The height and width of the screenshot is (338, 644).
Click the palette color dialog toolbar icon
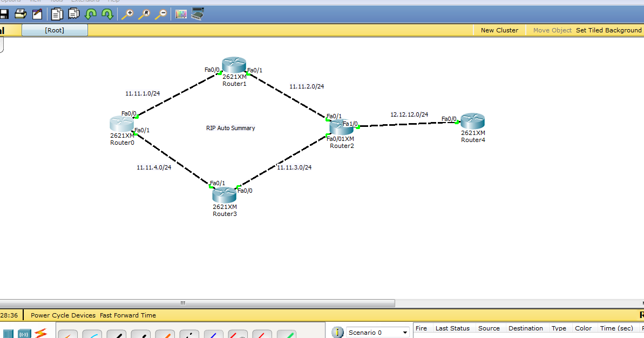[181, 15]
